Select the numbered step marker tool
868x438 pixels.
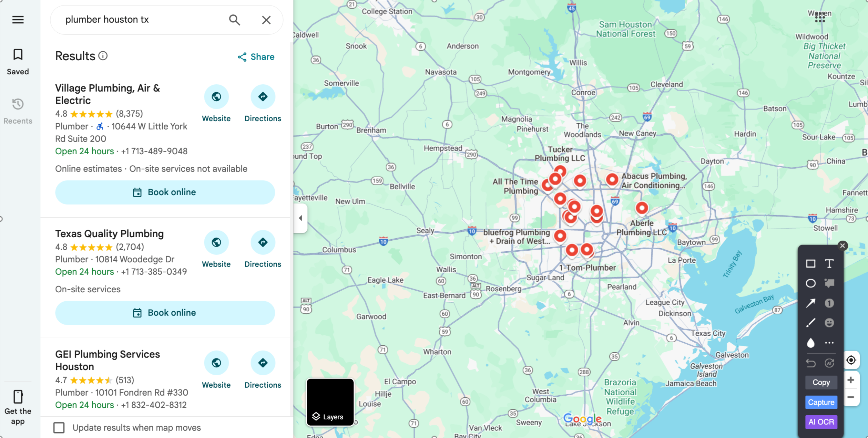(829, 303)
